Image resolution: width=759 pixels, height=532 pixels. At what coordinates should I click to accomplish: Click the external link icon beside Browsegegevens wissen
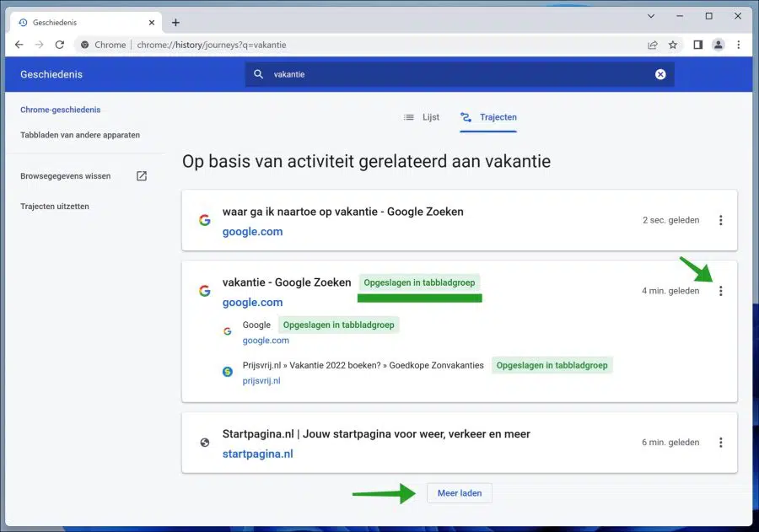tap(142, 175)
